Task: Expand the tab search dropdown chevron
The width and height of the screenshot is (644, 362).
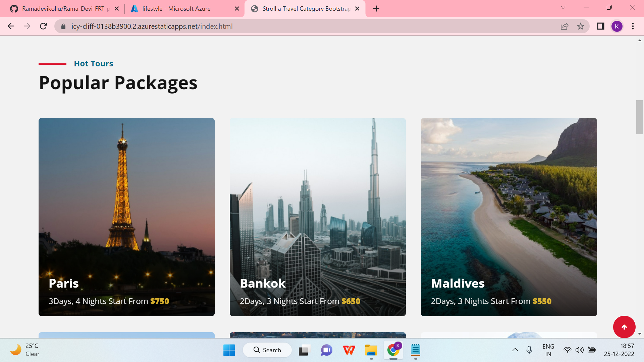Action: point(563,7)
